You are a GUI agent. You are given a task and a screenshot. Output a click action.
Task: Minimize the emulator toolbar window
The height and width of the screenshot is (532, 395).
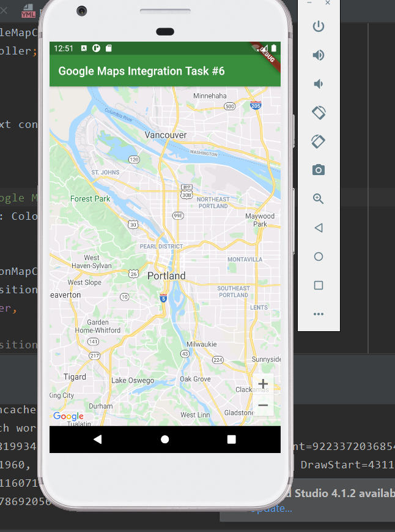coord(309,2)
